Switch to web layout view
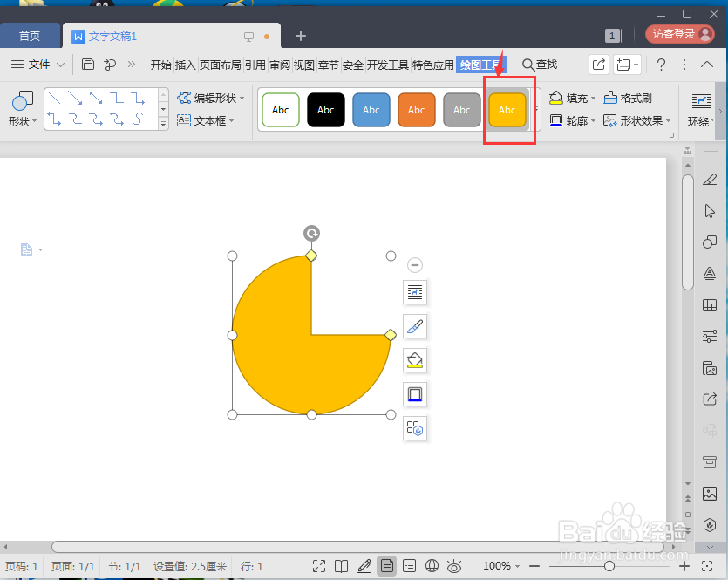 pyautogui.click(x=432, y=566)
